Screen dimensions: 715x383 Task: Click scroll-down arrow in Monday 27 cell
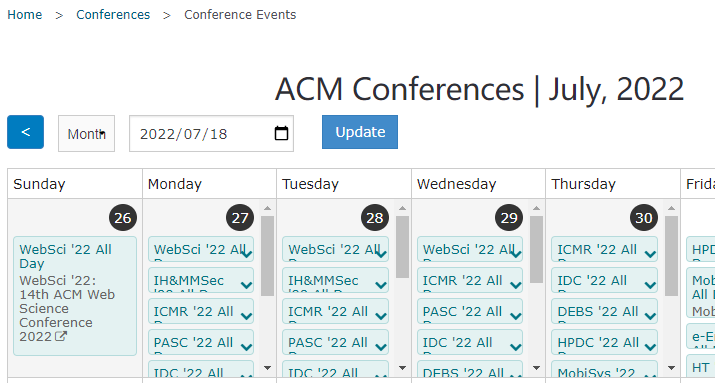tap(268, 368)
